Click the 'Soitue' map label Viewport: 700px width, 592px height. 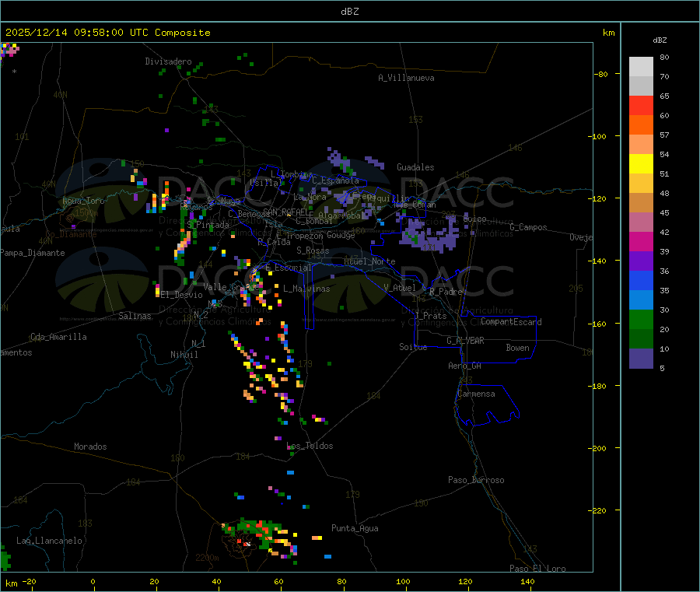(413, 347)
